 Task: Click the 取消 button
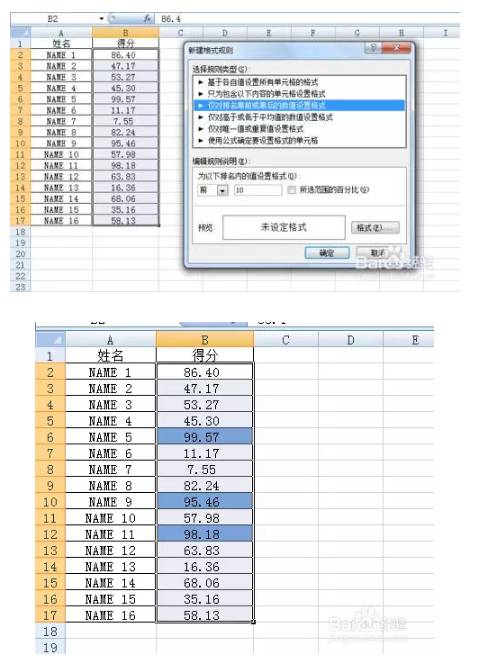coord(378,253)
